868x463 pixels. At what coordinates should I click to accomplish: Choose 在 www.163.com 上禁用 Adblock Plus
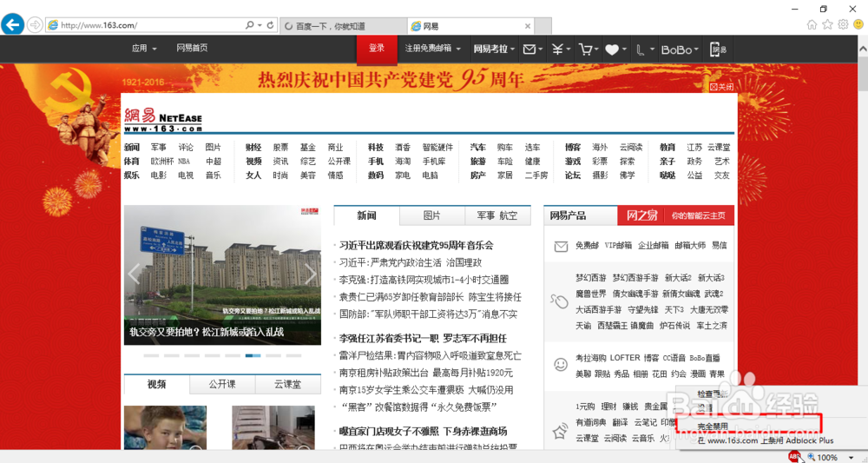pos(766,440)
